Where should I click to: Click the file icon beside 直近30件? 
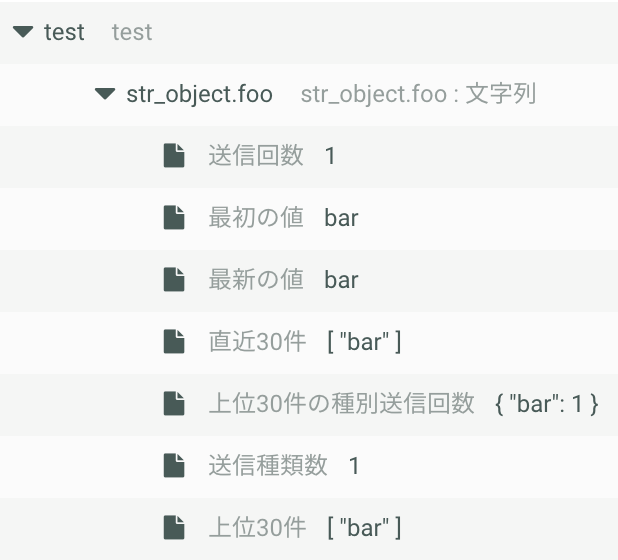point(174,341)
